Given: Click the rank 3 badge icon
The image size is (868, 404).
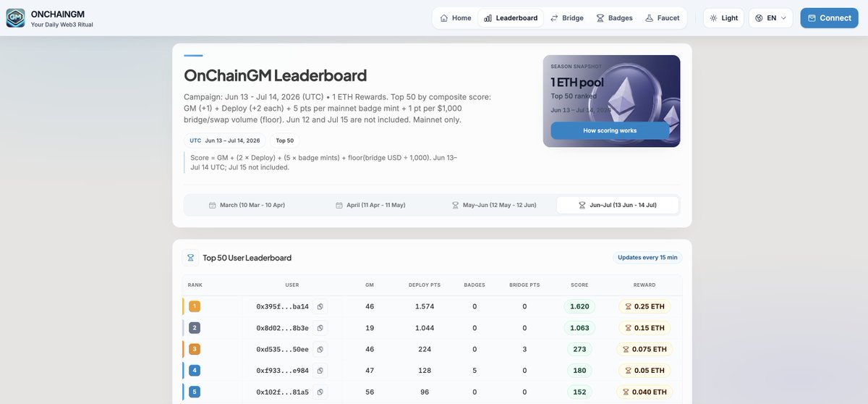Looking at the screenshot, I should coord(195,349).
